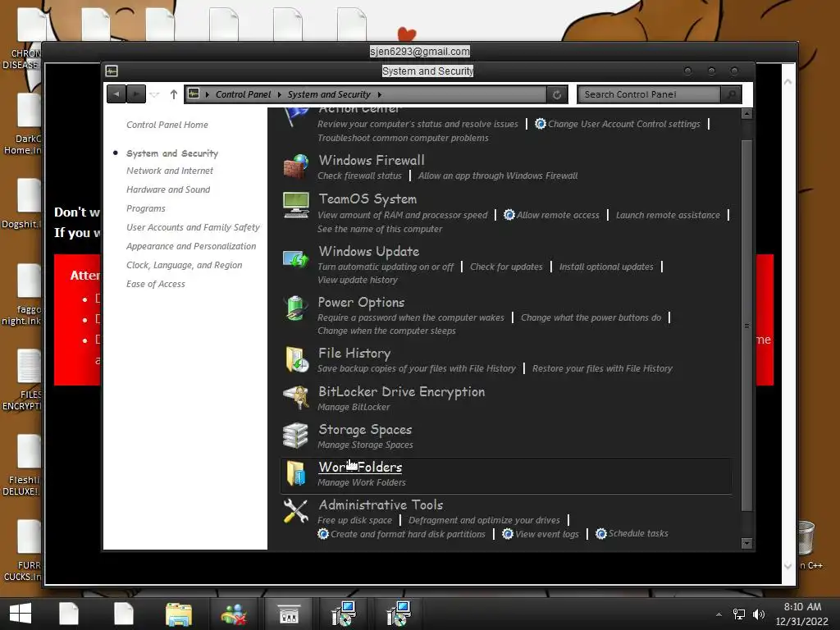Open User Accounts and Family Safety
The width and height of the screenshot is (840, 630).
[193, 228]
